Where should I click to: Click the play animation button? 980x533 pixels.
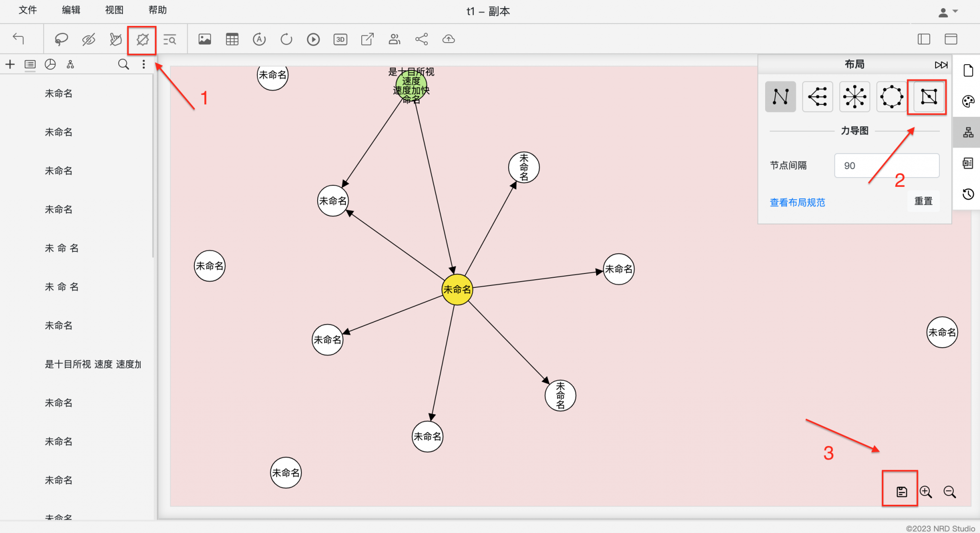[x=313, y=39]
